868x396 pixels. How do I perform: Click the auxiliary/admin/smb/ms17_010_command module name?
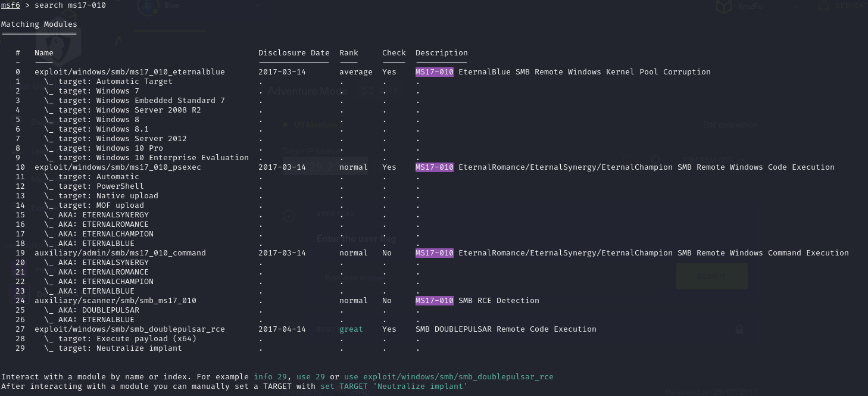[x=120, y=253]
